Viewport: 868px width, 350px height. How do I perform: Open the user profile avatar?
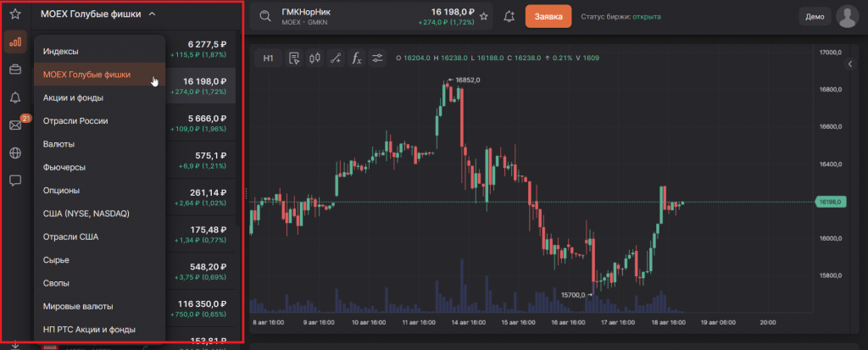847,17
